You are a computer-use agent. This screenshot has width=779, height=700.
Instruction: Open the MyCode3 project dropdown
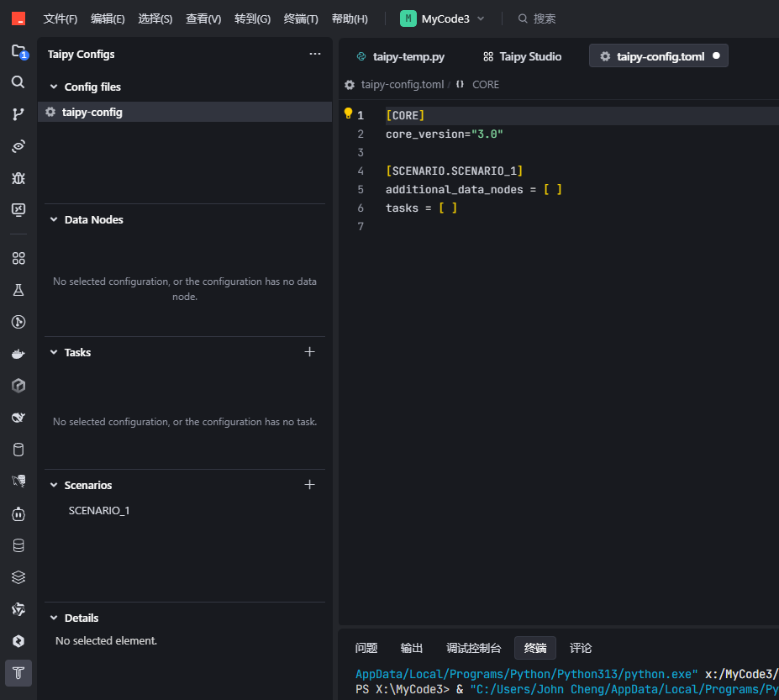click(x=443, y=18)
